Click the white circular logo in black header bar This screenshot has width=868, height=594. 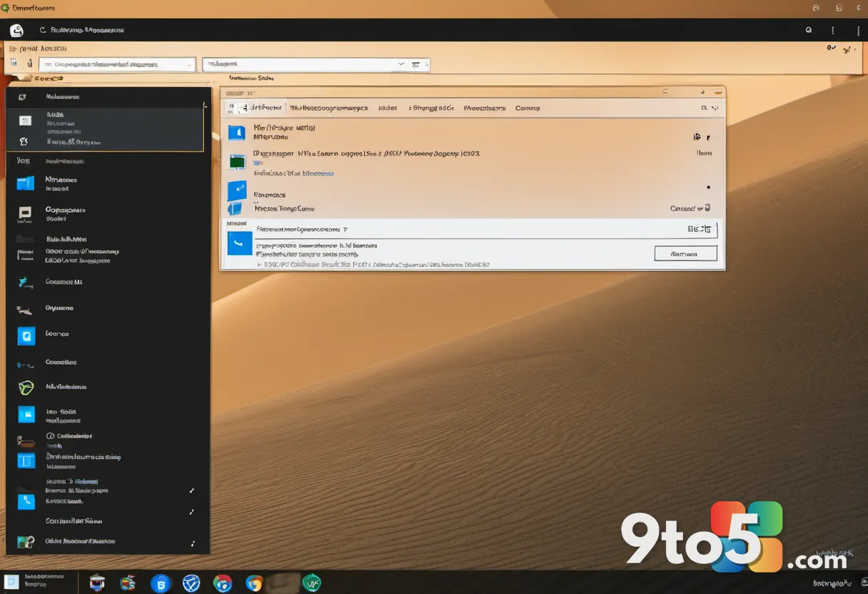tap(16, 30)
